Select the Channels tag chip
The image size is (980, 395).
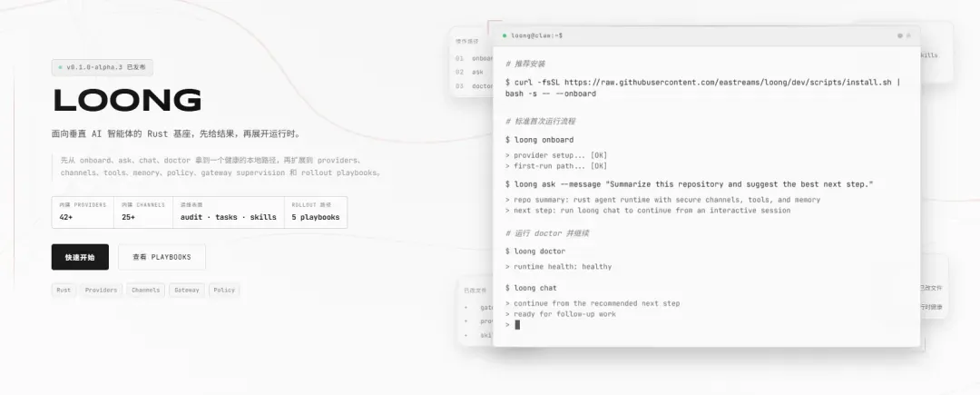point(145,290)
